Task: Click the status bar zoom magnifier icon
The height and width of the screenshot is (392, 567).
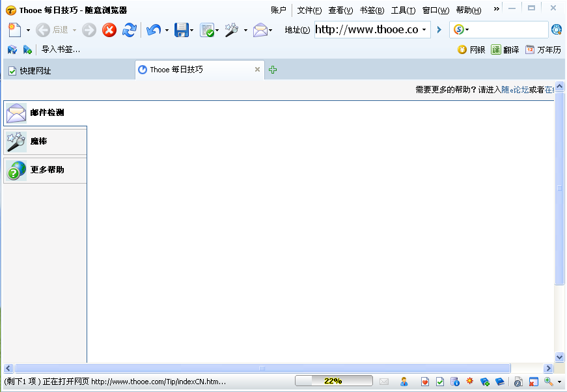Action: (549, 381)
